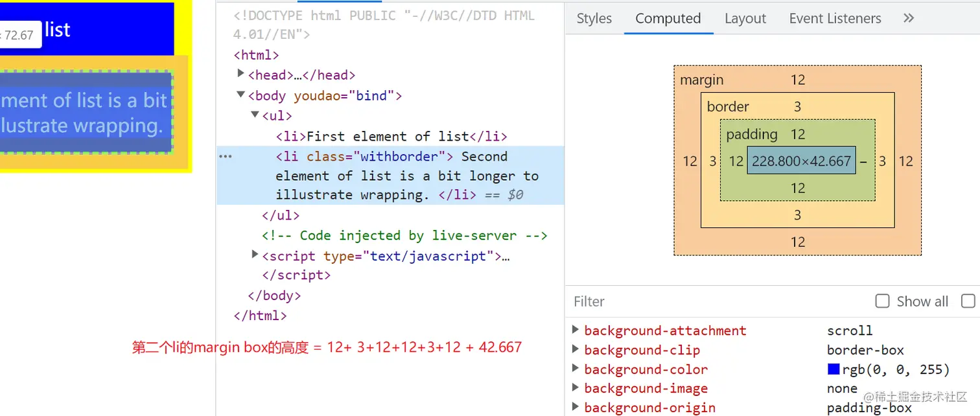Screen dimensions: 980x416
Task: Click the youdao="bind" attribute on body
Action: 344,96
